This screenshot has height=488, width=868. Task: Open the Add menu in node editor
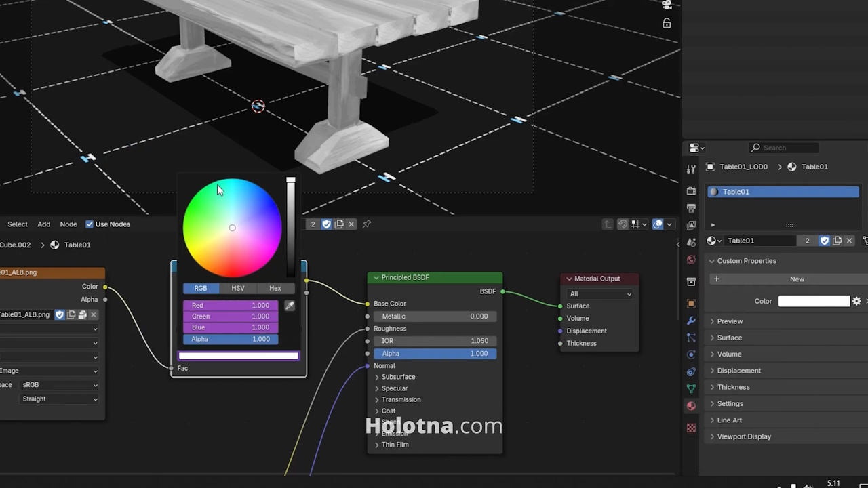(x=43, y=224)
